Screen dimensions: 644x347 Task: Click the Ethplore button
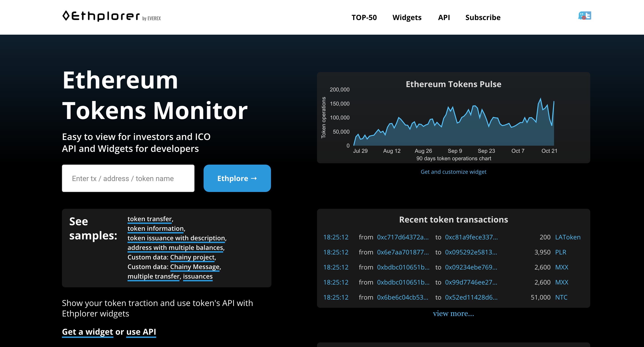[x=237, y=178]
